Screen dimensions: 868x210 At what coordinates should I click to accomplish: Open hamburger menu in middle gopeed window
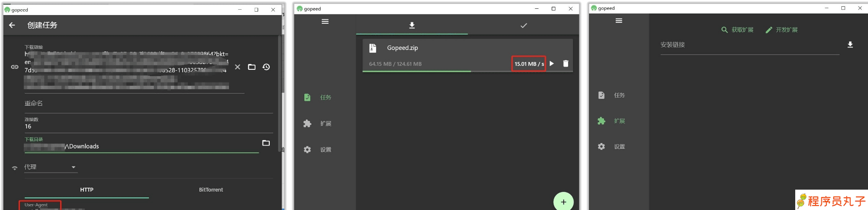coord(325,21)
